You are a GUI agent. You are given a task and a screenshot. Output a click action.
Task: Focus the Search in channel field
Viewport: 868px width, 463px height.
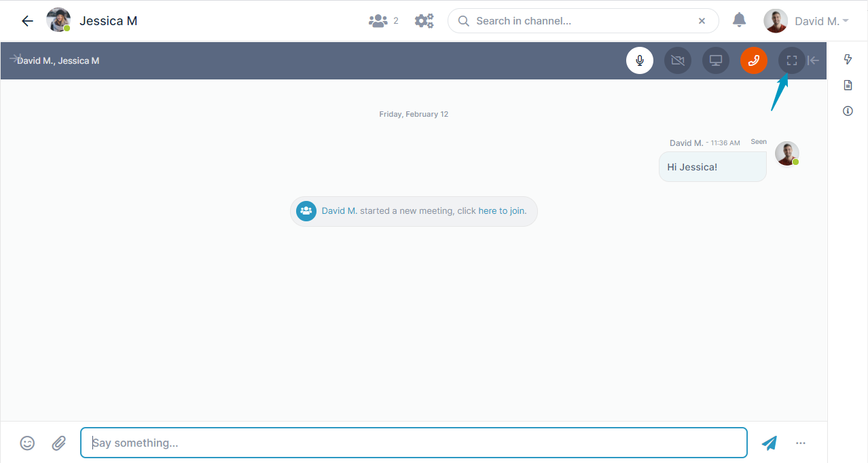tap(583, 21)
